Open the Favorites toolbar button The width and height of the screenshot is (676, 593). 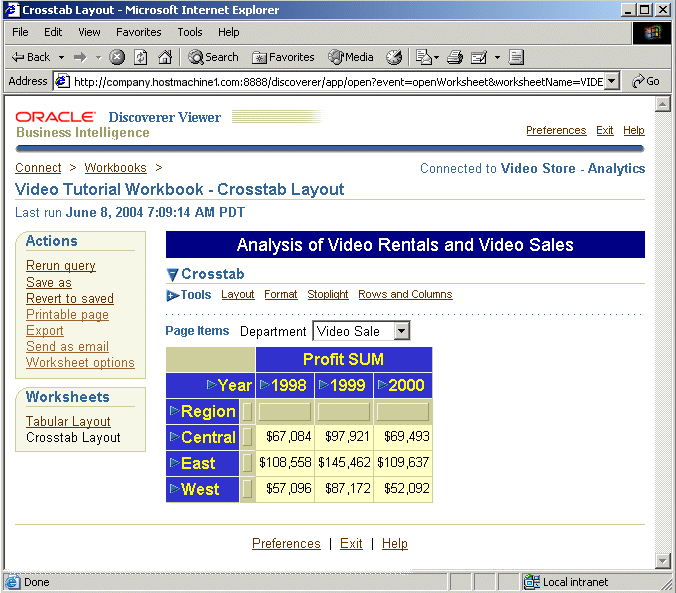(x=283, y=57)
